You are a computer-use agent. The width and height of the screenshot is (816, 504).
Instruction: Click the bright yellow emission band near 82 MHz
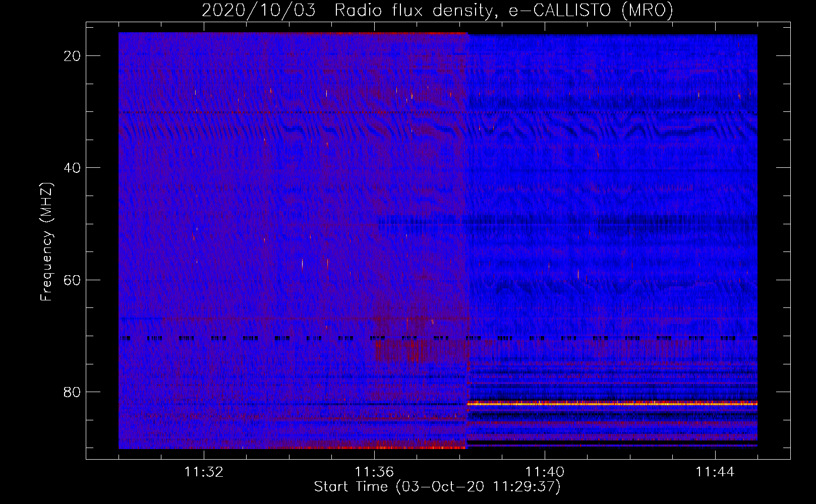click(x=612, y=403)
